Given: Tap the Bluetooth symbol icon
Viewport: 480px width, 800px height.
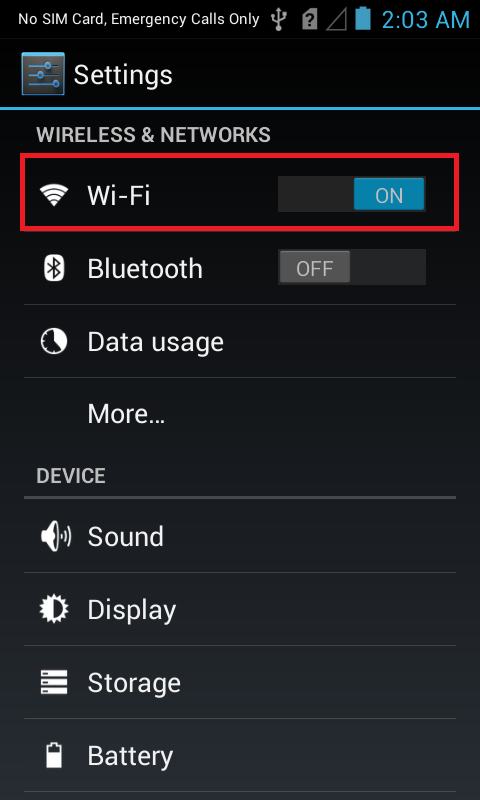Looking at the screenshot, I should point(54,268).
